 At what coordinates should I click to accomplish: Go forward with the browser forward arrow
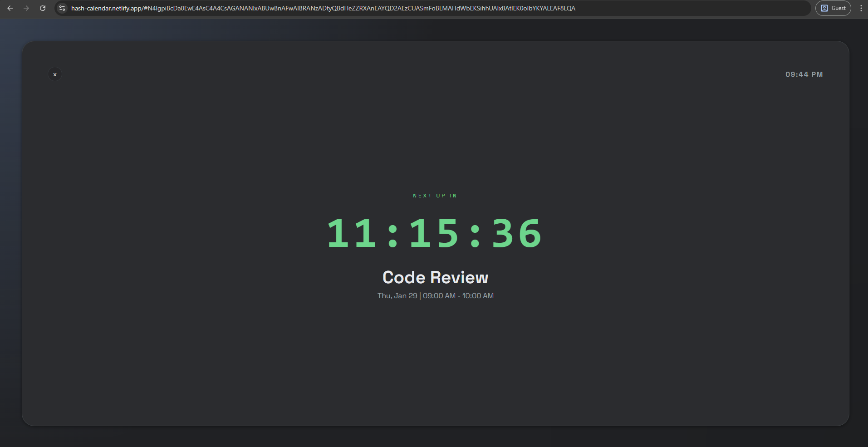pyautogui.click(x=26, y=8)
